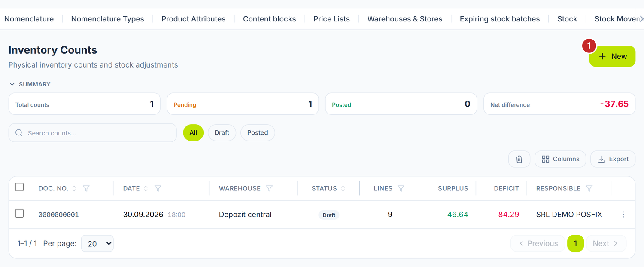View the Expiring stock batches tab
The image size is (644, 267).
[x=500, y=19]
